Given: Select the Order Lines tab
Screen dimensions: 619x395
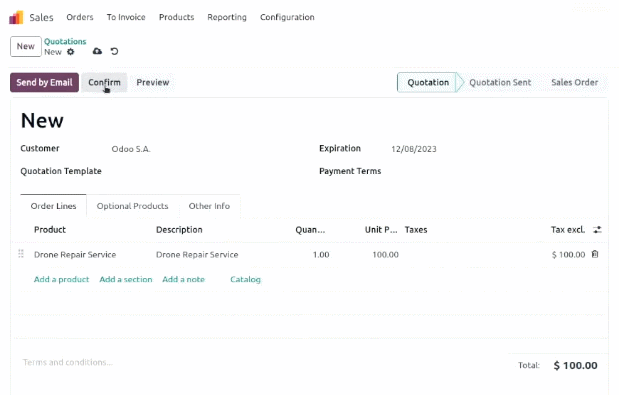Looking at the screenshot, I should click(53, 206).
